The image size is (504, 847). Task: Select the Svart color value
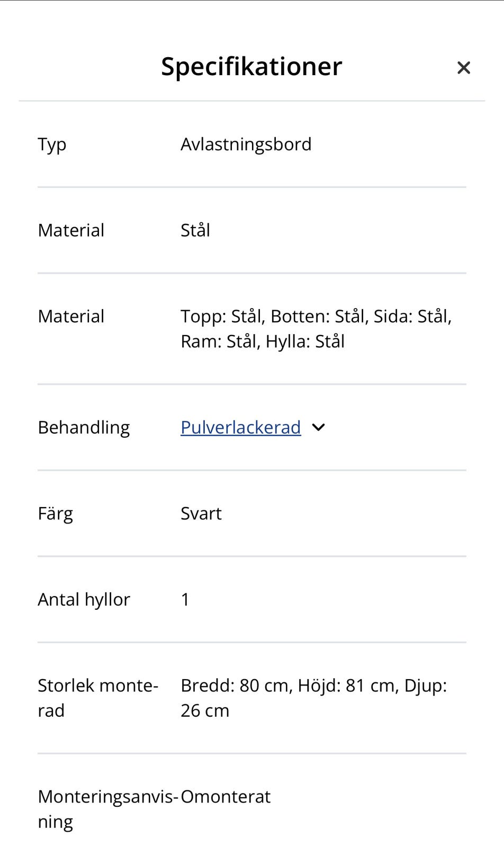coord(201,513)
